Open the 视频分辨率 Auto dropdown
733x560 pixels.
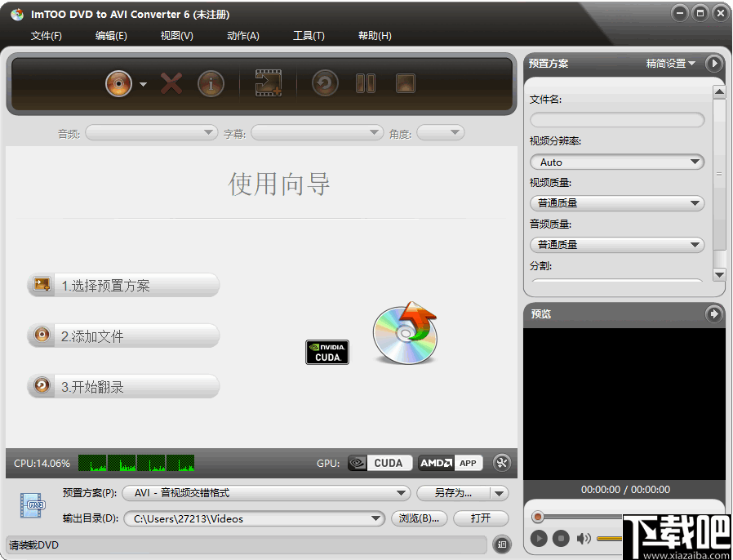[616, 162]
